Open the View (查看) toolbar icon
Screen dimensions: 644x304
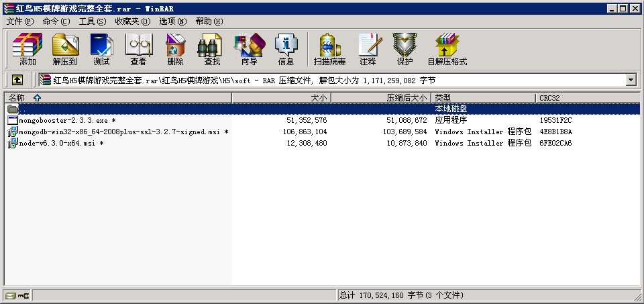tap(138, 49)
